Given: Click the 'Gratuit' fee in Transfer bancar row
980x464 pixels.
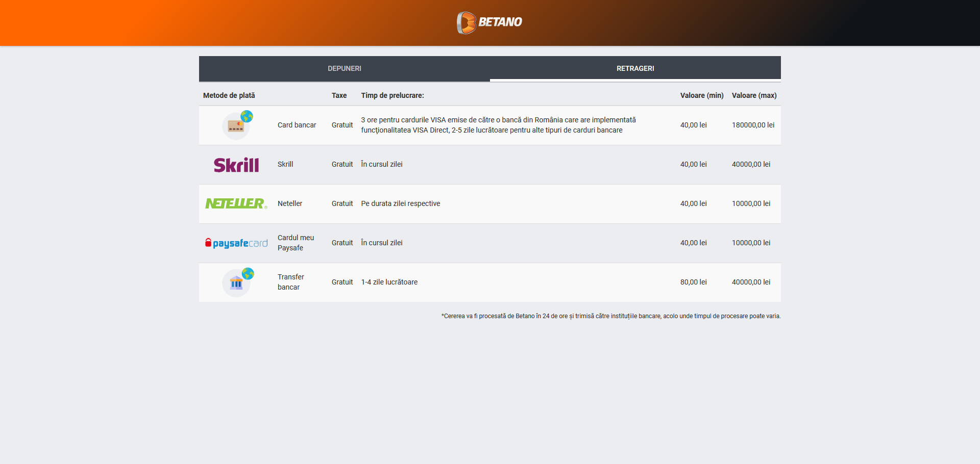Looking at the screenshot, I should coord(342,282).
